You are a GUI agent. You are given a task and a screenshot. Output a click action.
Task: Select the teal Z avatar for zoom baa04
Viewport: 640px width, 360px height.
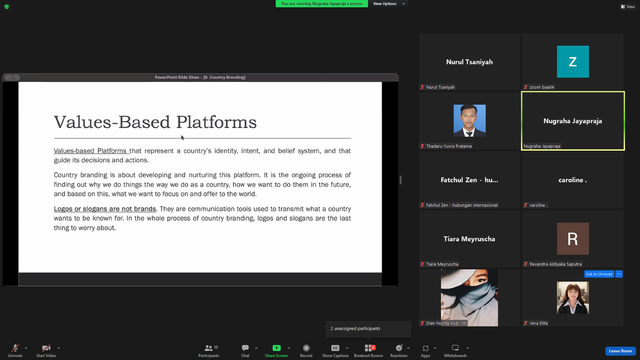pos(573,62)
